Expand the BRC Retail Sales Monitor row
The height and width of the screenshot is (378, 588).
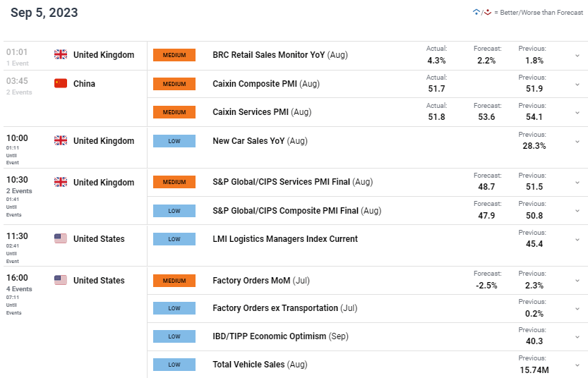pos(577,56)
